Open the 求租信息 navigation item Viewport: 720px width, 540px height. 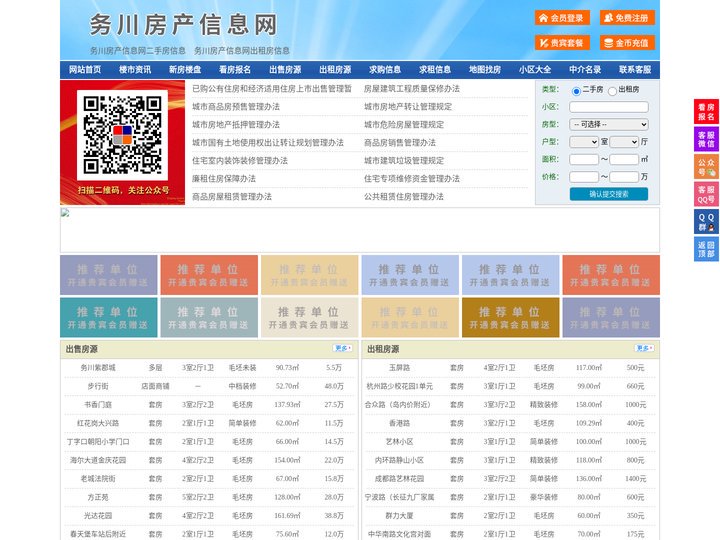(435, 70)
